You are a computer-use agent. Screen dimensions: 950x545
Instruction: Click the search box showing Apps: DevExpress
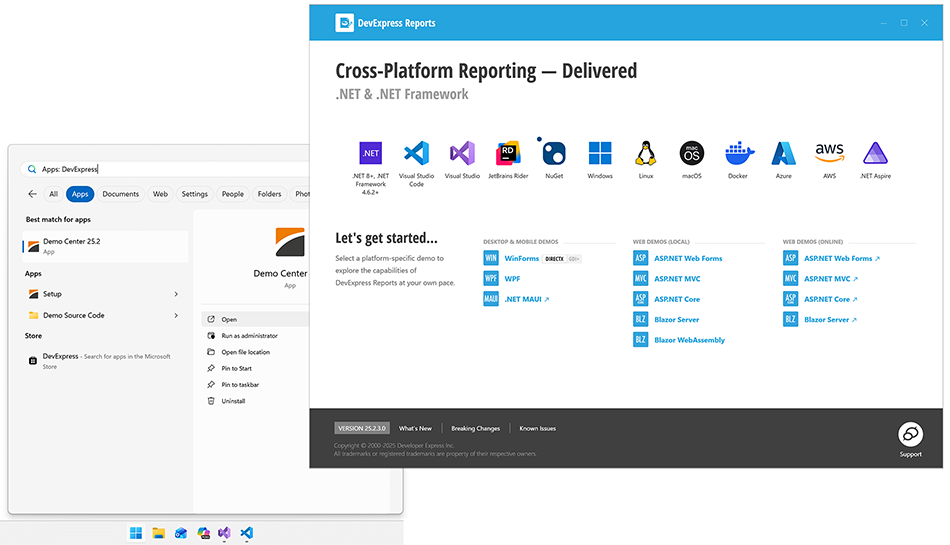coord(167,169)
